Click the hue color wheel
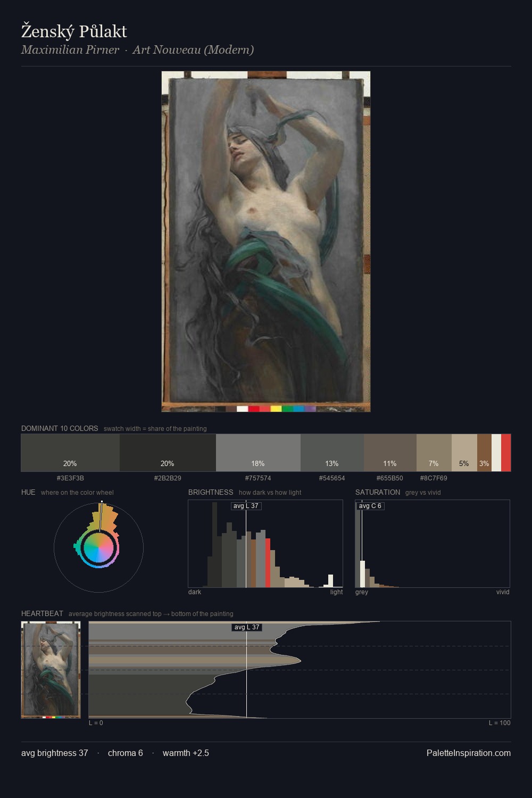Screen dimensions: 532x798 tap(98, 547)
